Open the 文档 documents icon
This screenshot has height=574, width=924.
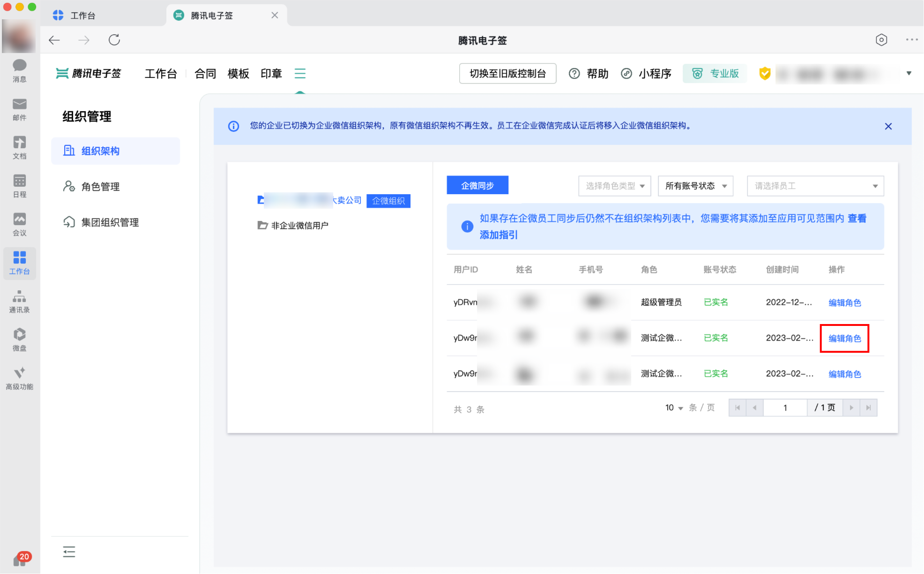tap(19, 147)
